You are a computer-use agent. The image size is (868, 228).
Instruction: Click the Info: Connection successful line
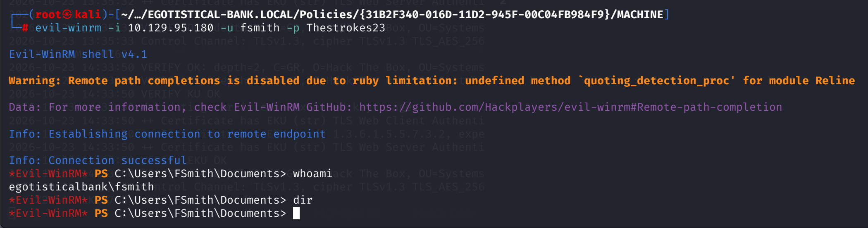pos(98,160)
